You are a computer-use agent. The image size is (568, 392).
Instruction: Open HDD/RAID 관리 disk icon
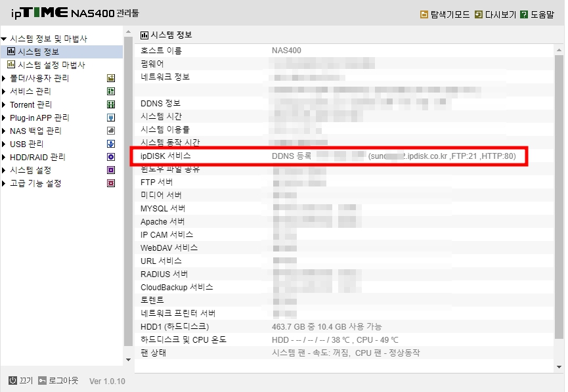(111, 157)
